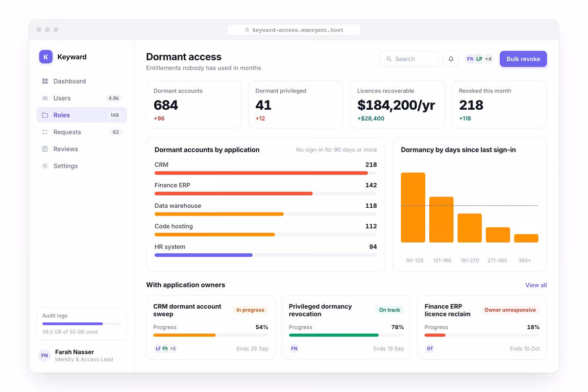Click the Users people icon
This screenshot has height=392, width=588.
[45, 98]
